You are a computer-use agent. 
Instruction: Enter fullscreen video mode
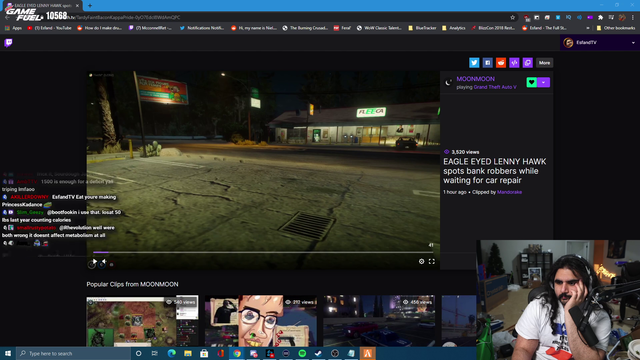pyautogui.click(x=432, y=261)
